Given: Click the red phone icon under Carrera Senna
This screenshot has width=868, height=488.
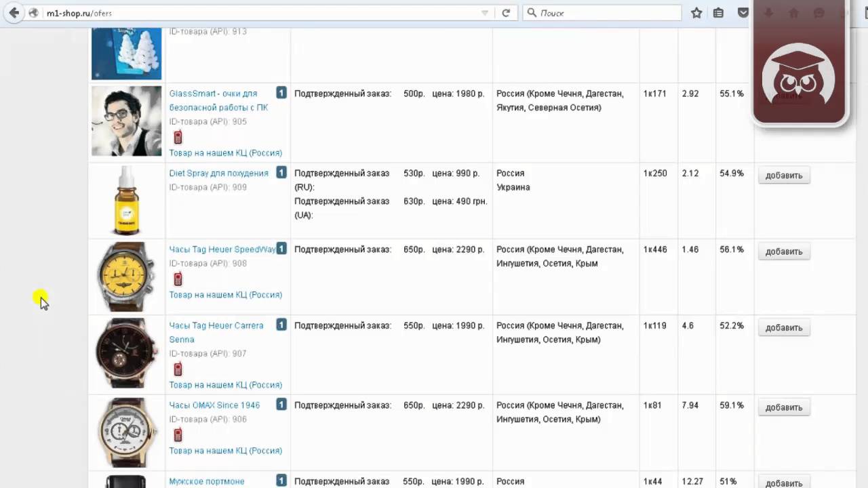Looking at the screenshot, I should click(x=178, y=369).
